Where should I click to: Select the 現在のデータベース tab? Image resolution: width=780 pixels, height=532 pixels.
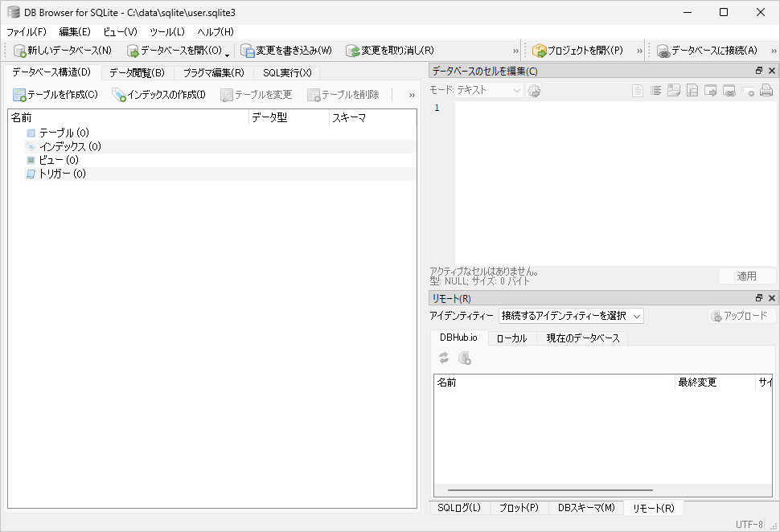click(x=583, y=338)
